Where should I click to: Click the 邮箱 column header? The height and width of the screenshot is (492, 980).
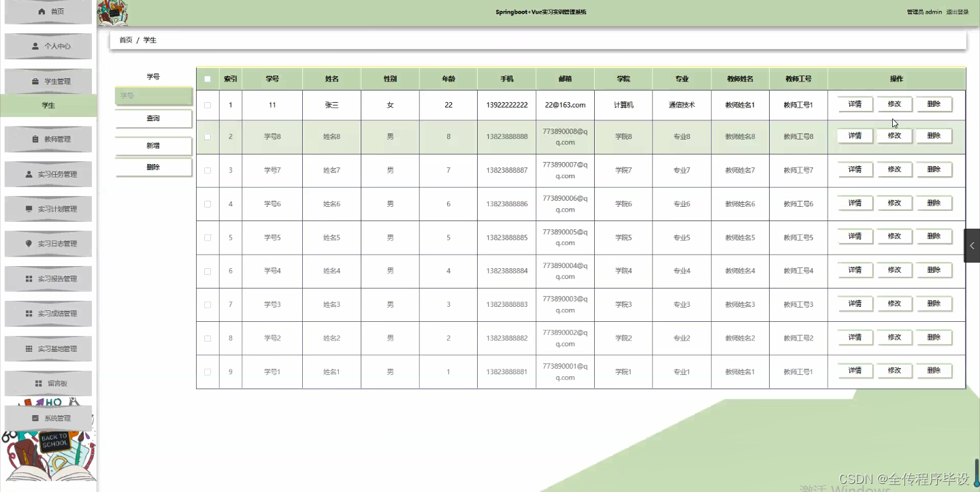pos(565,79)
